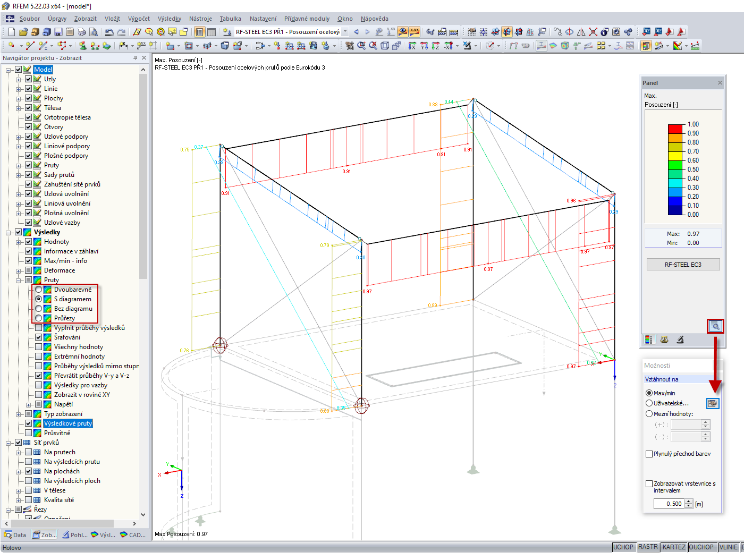This screenshot has width=744, height=560.
Task: Click the RF-STEEL EC3 button in Panel
Action: (x=683, y=265)
